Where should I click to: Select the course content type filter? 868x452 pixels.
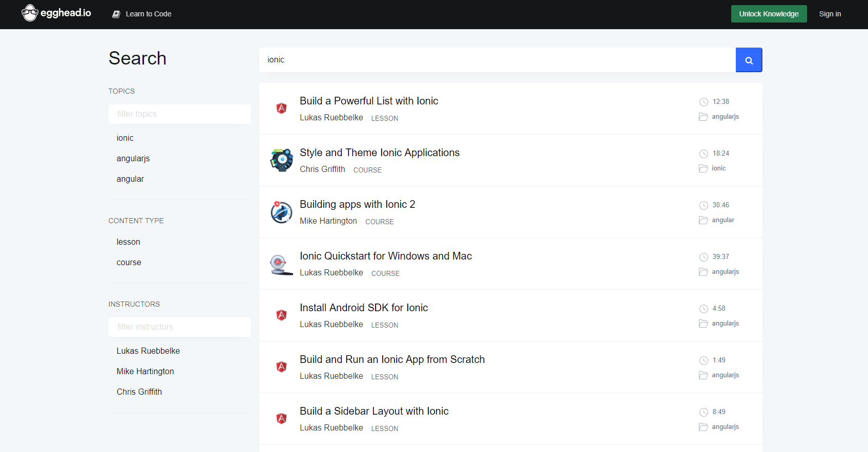pyautogui.click(x=129, y=263)
